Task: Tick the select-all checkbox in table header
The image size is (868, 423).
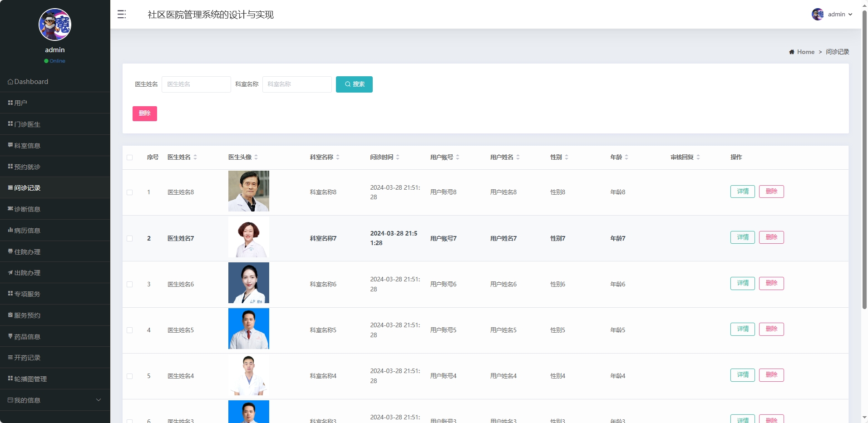Action: pyautogui.click(x=130, y=157)
